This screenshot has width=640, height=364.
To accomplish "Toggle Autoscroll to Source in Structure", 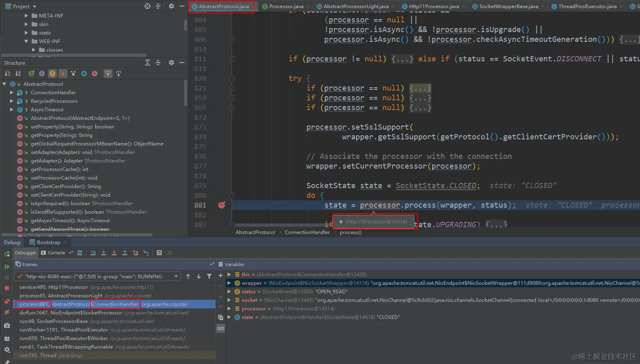I will pyautogui.click(x=108, y=74).
